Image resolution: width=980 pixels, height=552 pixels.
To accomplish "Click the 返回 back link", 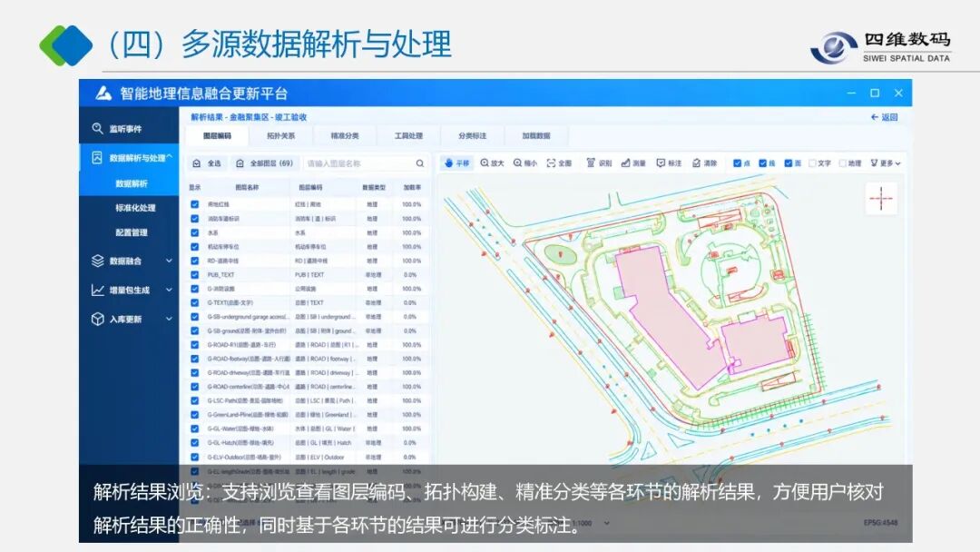I will (889, 117).
